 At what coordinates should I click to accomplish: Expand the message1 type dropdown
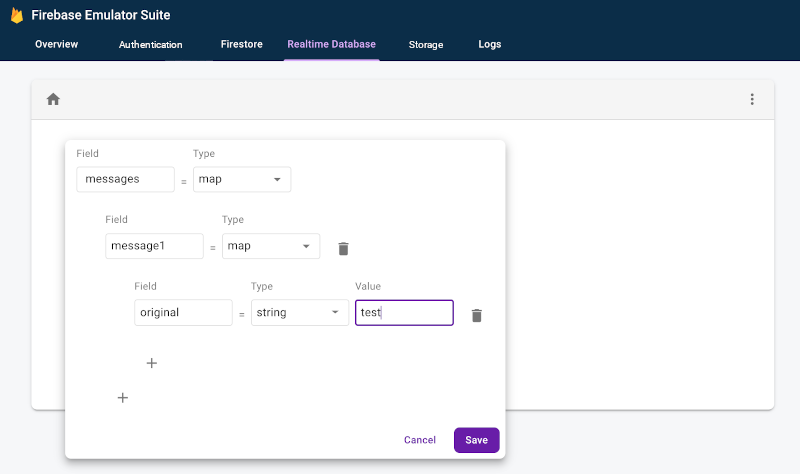271,246
